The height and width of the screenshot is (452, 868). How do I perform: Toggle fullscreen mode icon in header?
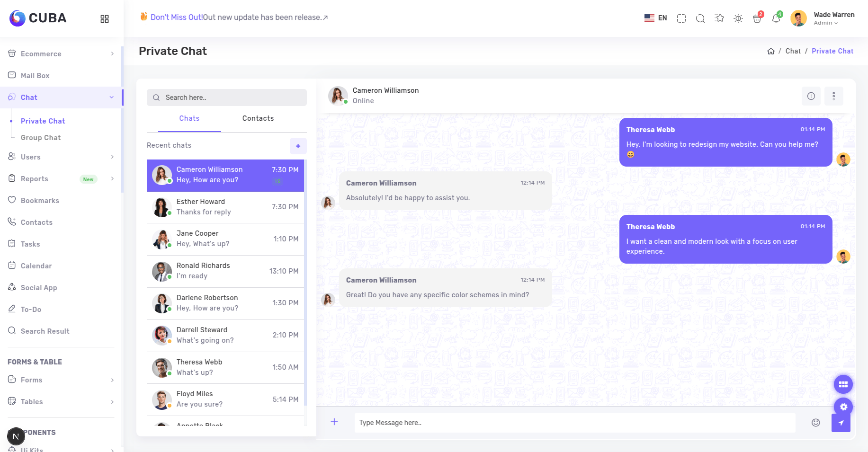681,18
